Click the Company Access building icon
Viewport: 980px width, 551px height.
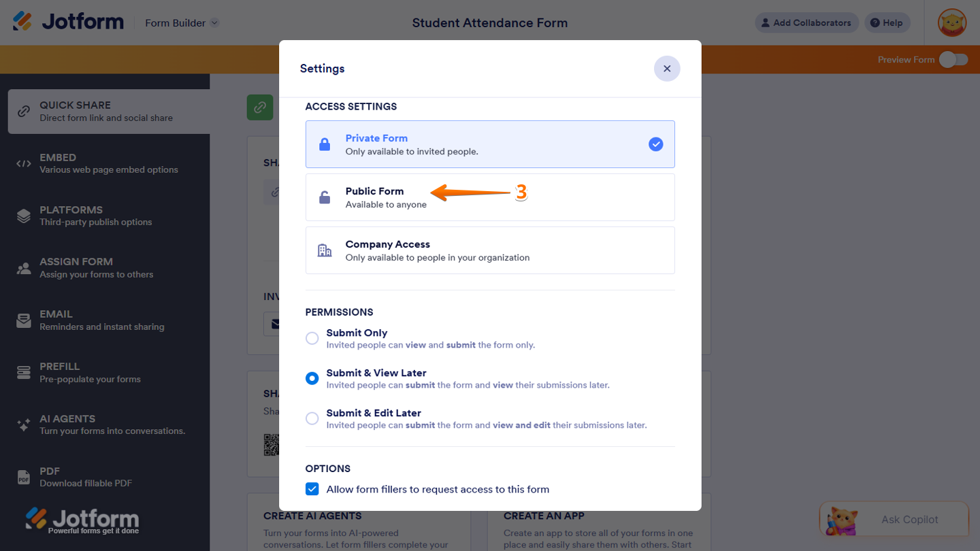(x=325, y=250)
